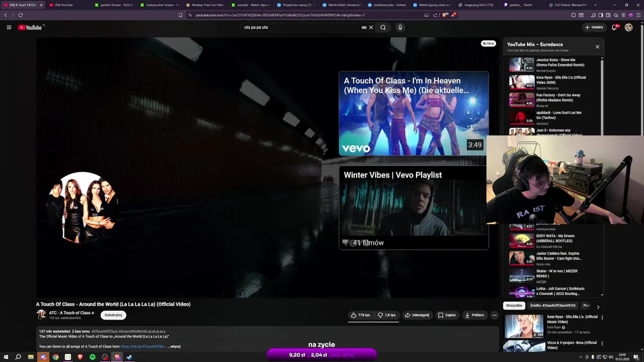Click the Utwórz create button
This screenshot has width=644, height=362.
(x=594, y=27)
